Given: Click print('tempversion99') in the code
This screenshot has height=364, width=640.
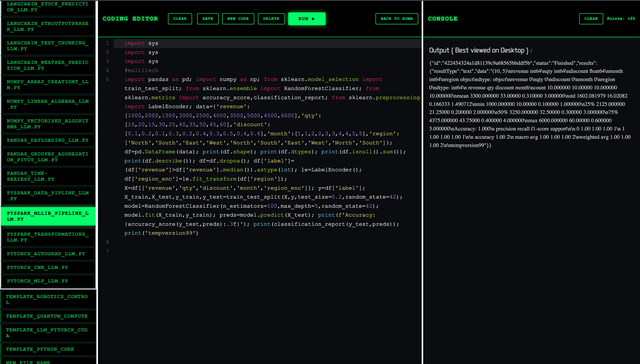Looking at the screenshot, I should click(161, 233).
